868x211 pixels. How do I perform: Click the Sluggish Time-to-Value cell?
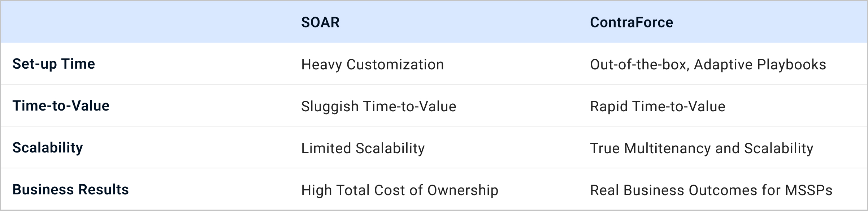(x=378, y=107)
